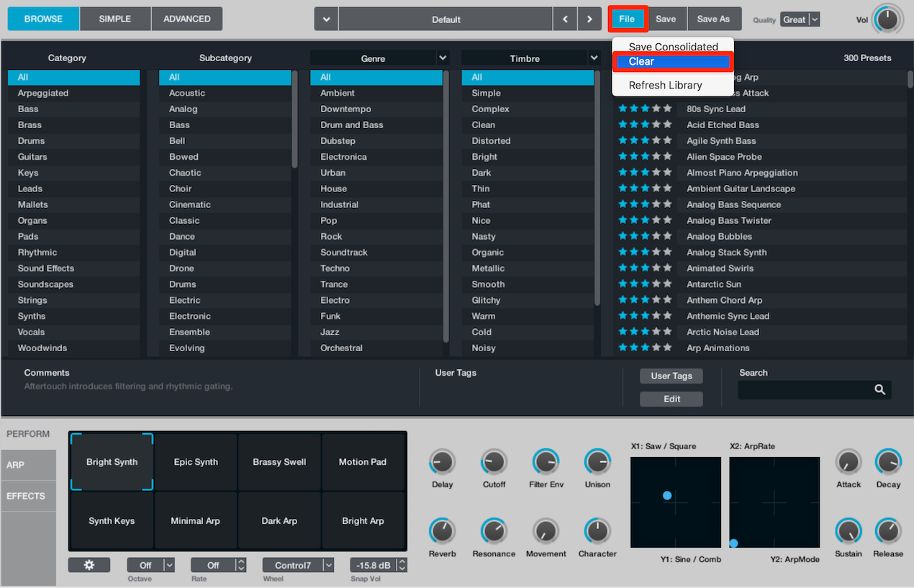The image size is (914, 588).
Task: Click the Save button
Action: coord(666,19)
